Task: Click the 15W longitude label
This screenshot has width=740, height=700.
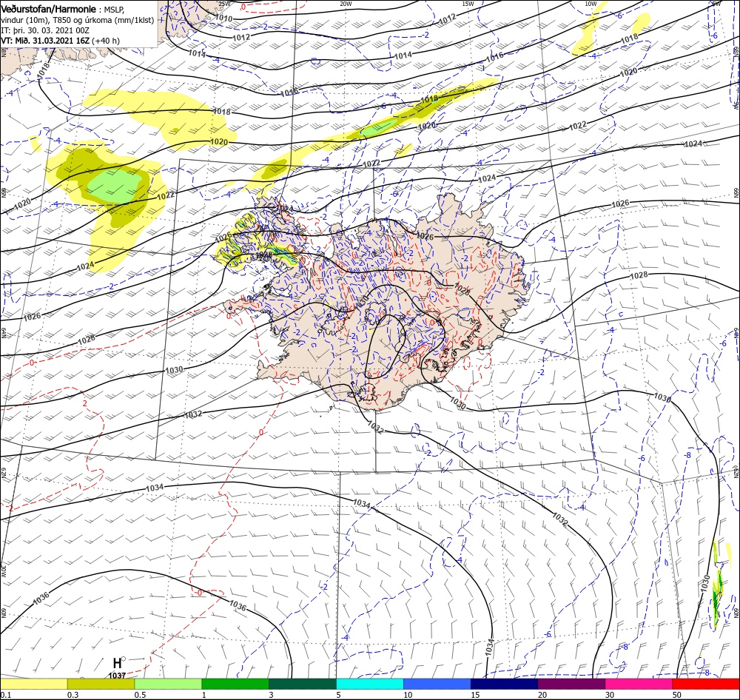Action: (468, 4)
